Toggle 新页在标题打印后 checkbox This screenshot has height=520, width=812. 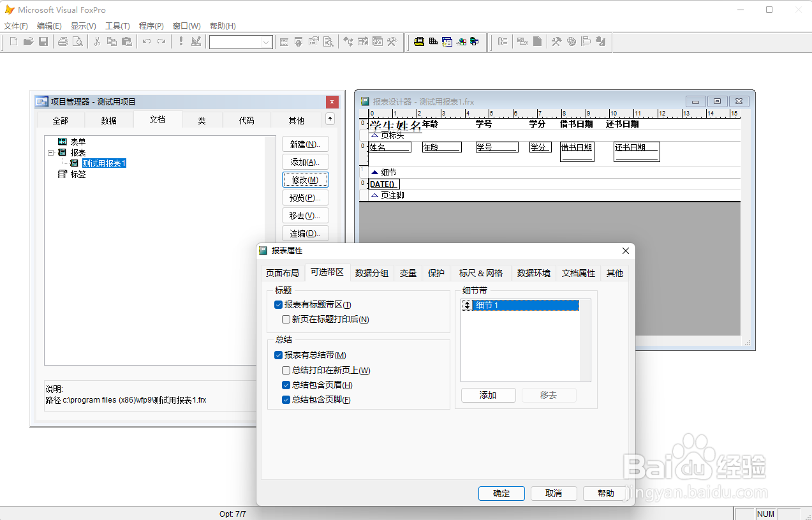point(286,319)
